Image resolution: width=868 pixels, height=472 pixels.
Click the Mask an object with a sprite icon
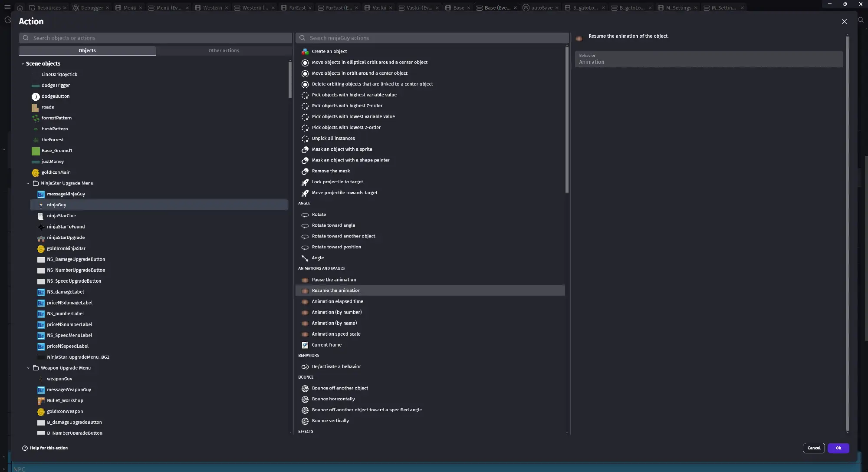pyautogui.click(x=305, y=149)
